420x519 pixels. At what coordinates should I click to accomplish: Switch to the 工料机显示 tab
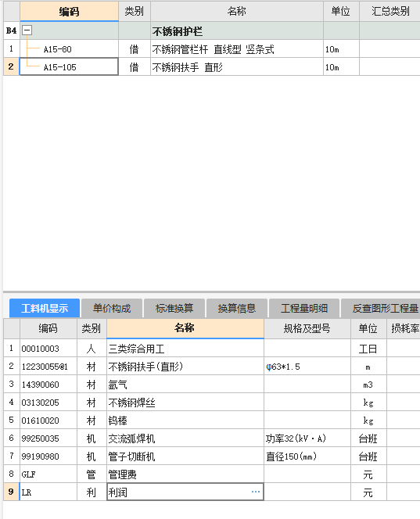tap(45, 309)
